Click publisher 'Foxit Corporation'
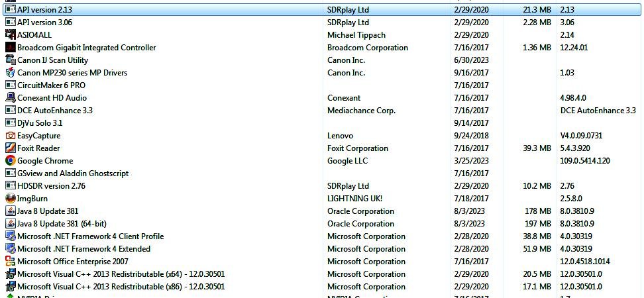 [x=358, y=148]
